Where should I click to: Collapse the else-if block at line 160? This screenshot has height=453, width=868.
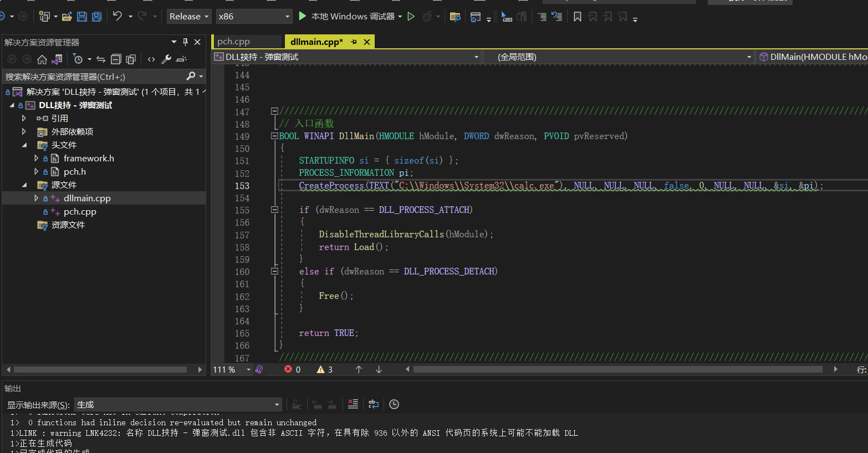point(274,271)
